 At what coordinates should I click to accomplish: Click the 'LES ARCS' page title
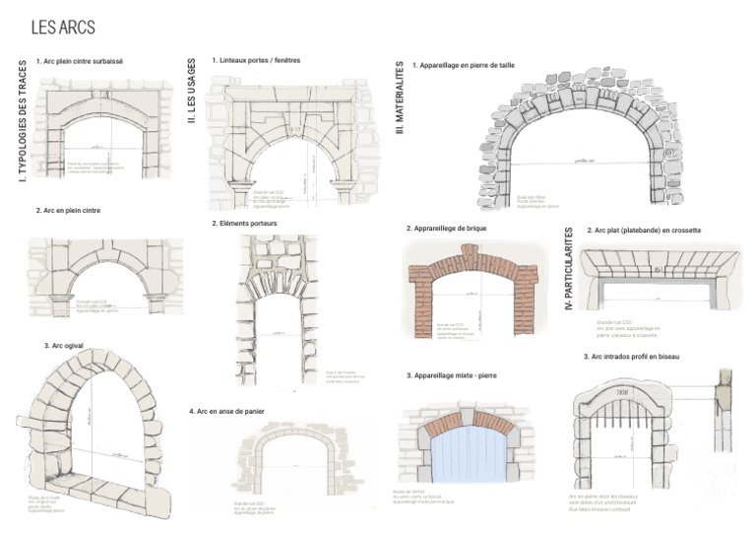63,27
